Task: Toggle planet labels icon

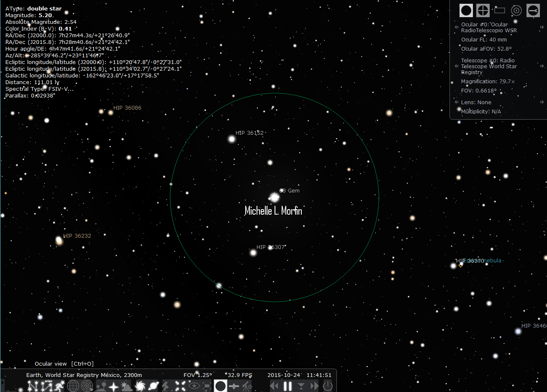Action: tap(153, 386)
